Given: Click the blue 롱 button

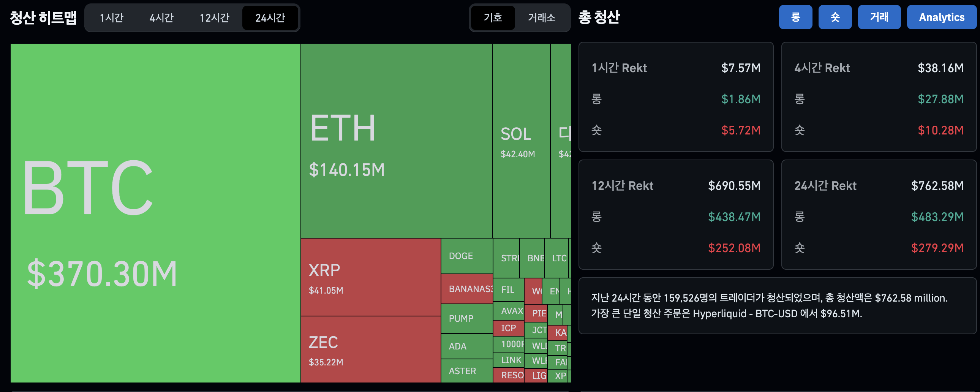Looking at the screenshot, I should click(796, 17).
